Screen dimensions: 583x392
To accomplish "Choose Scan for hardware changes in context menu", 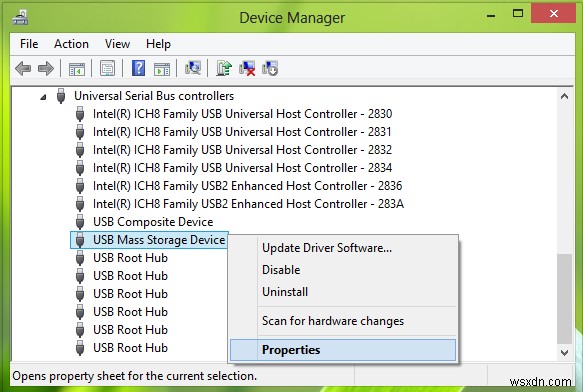I will click(343, 321).
